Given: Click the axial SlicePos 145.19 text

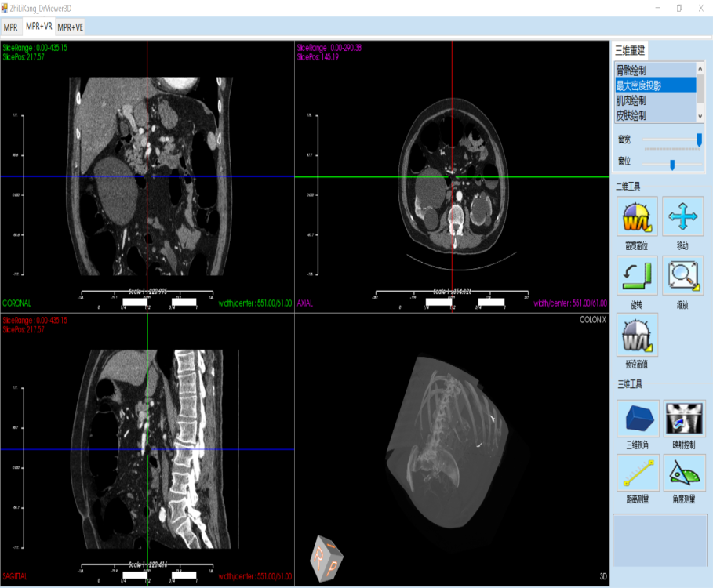Looking at the screenshot, I should point(318,57).
